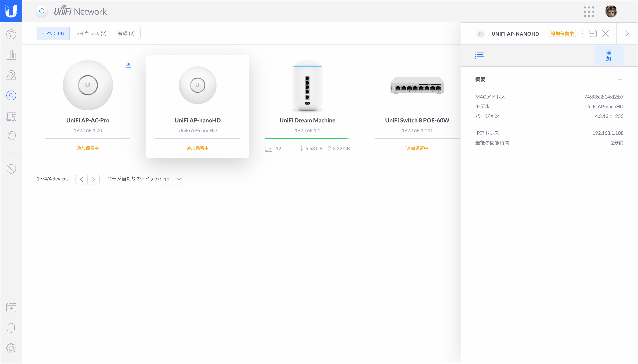Click the UniFi AP-AC-Pro name
Viewport: 638px width, 364px height.
point(88,120)
